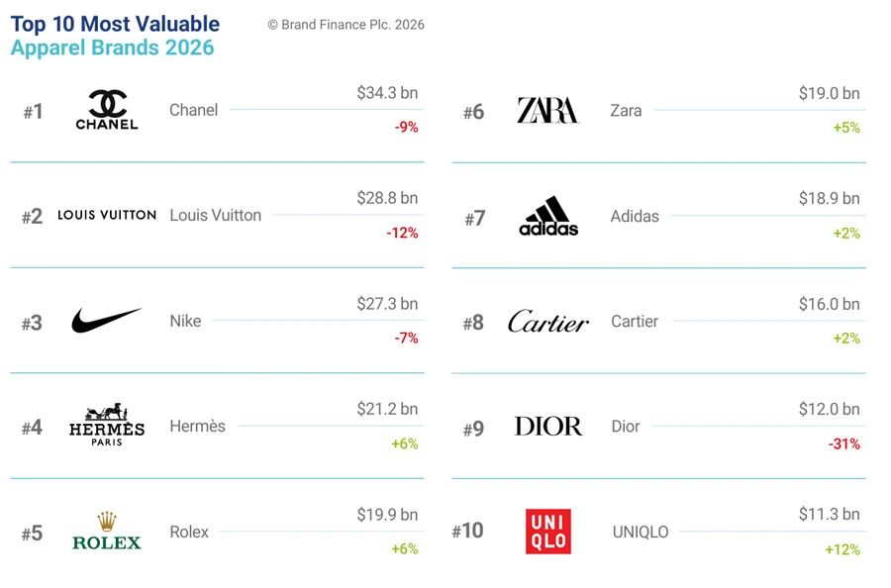Click the #3 rank number
This screenshot has height=588, width=891.
coord(32,323)
